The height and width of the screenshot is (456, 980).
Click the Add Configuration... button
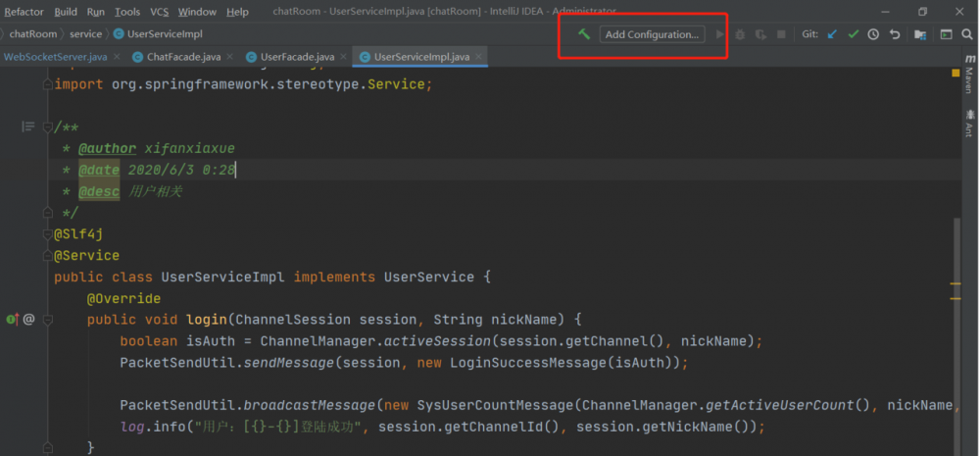pos(652,34)
